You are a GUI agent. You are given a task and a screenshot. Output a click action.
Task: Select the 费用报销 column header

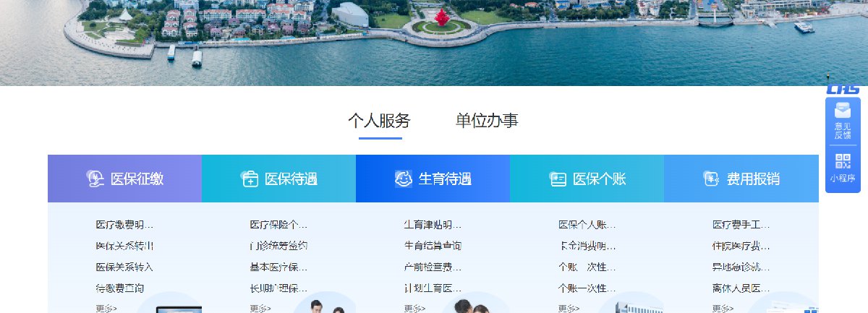pyautogui.click(x=741, y=179)
